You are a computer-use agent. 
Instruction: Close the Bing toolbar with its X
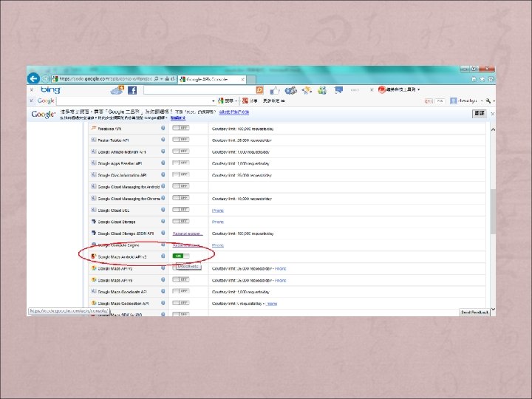click(32, 90)
